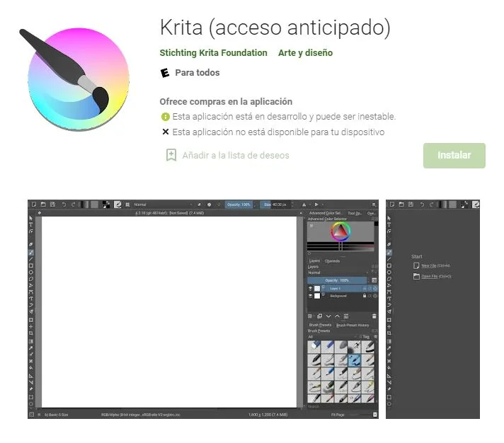Click the Redo arrow in first screenshot toolbar
The width and height of the screenshot is (504, 443).
click(74, 205)
